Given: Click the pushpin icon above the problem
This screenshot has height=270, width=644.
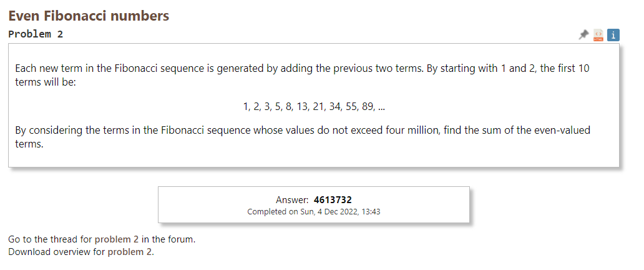Looking at the screenshot, I should point(583,35).
